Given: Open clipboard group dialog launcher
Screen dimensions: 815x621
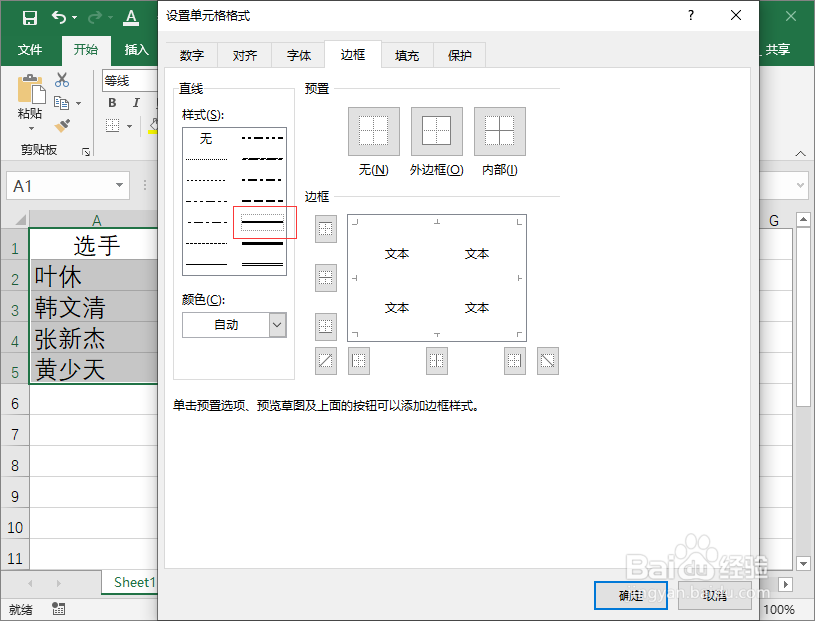Looking at the screenshot, I should pos(86,152).
